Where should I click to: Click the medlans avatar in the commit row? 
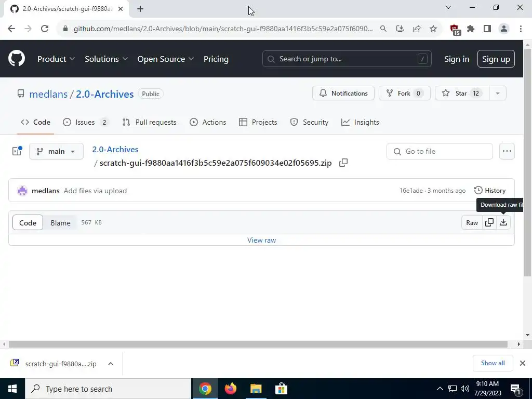pyautogui.click(x=22, y=191)
